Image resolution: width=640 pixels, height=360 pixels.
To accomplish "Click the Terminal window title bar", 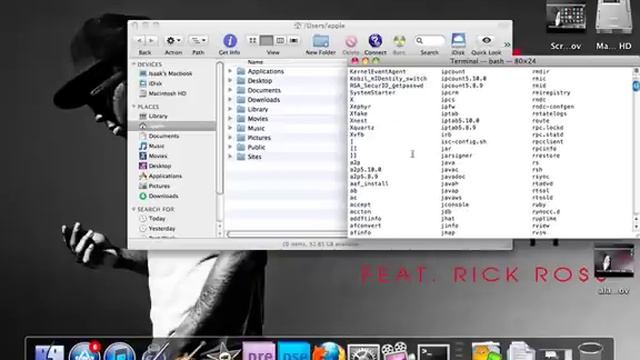I will pyautogui.click(x=494, y=61).
